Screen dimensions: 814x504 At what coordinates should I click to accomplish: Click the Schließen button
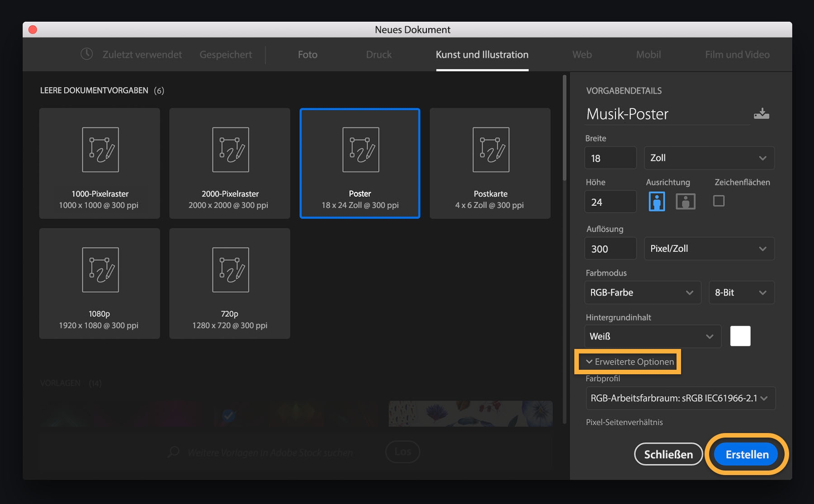(668, 454)
